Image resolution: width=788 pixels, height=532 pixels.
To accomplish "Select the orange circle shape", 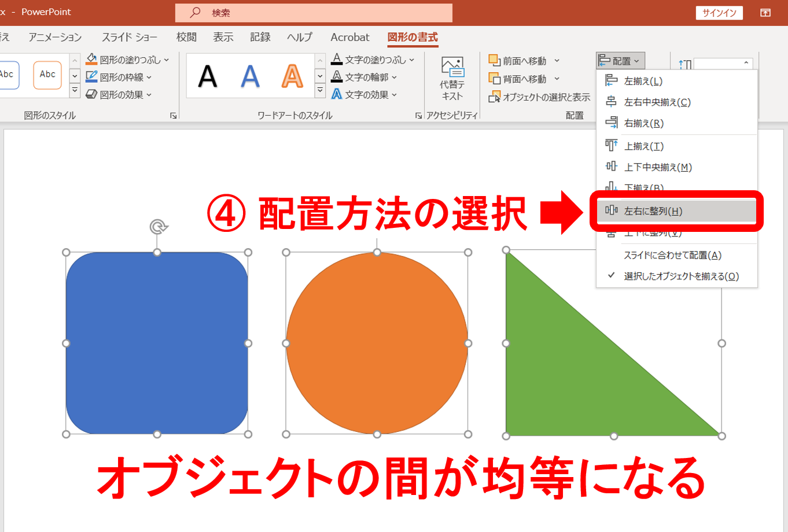I will click(x=377, y=343).
